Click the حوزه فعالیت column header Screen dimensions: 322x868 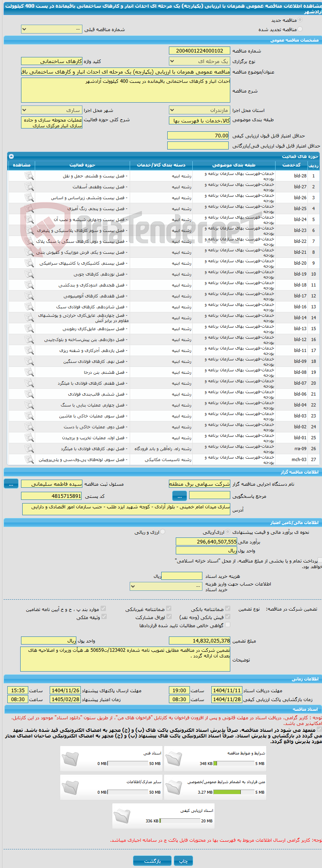click(x=82, y=165)
